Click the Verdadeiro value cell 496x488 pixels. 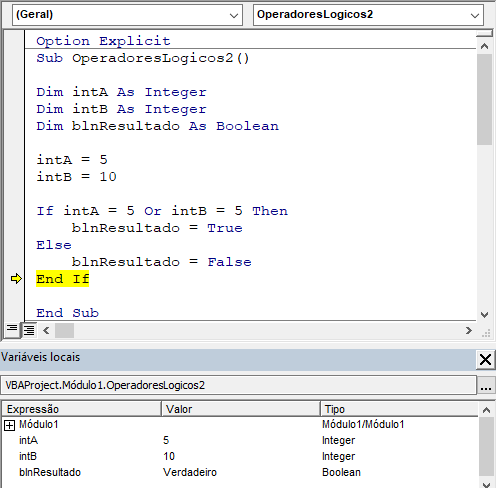click(190, 472)
